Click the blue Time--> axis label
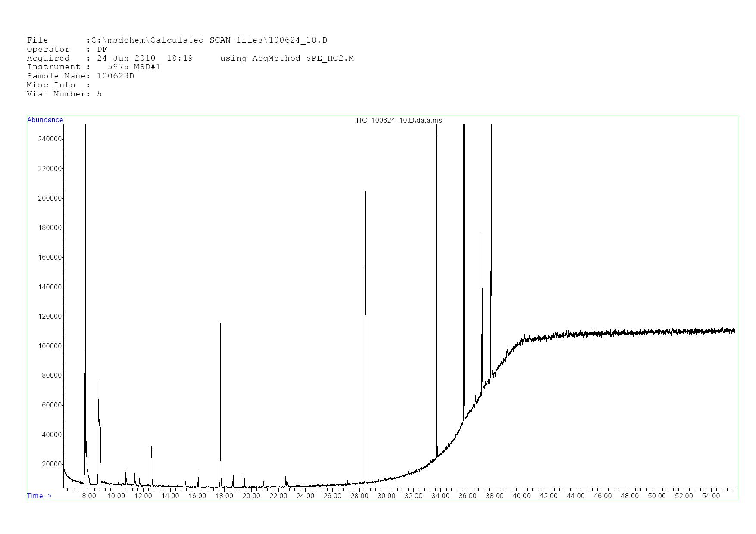The height and width of the screenshot is (534, 756). click(39, 496)
